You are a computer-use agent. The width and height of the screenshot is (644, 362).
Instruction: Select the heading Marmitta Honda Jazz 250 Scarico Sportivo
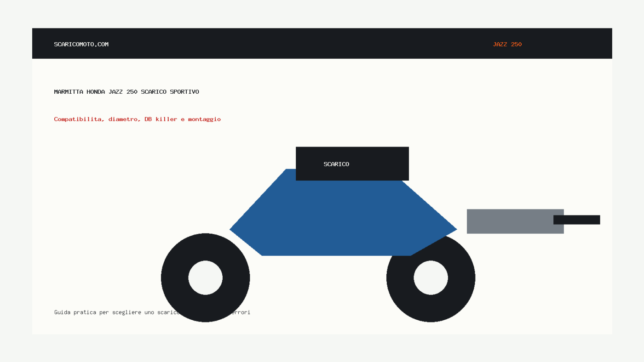pyautogui.click(x=126, y=92)
